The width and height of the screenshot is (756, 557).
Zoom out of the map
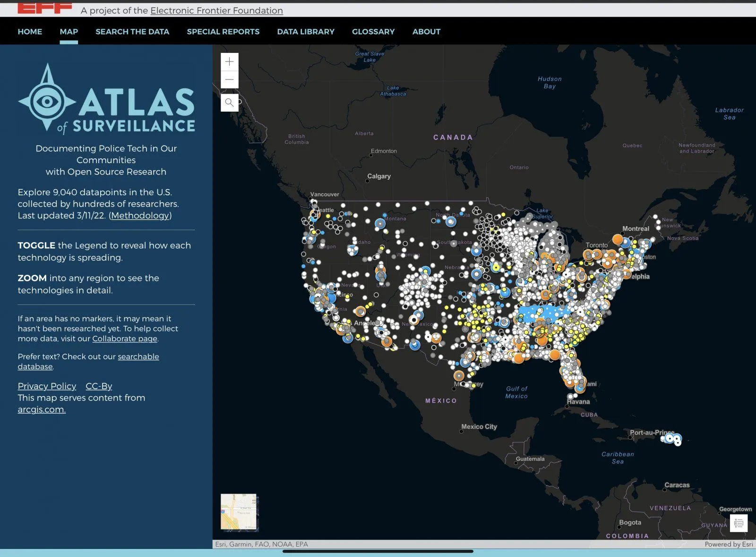click(x=229, y=79)
